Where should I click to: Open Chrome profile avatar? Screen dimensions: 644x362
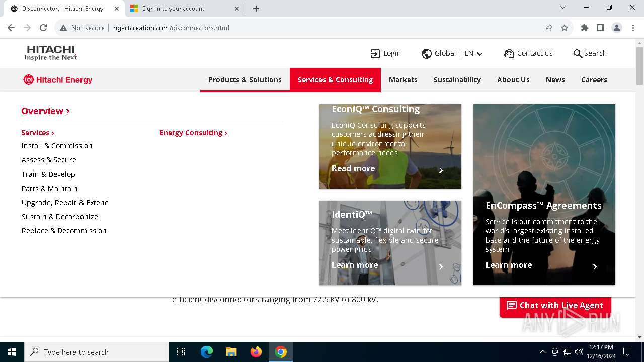617,28
